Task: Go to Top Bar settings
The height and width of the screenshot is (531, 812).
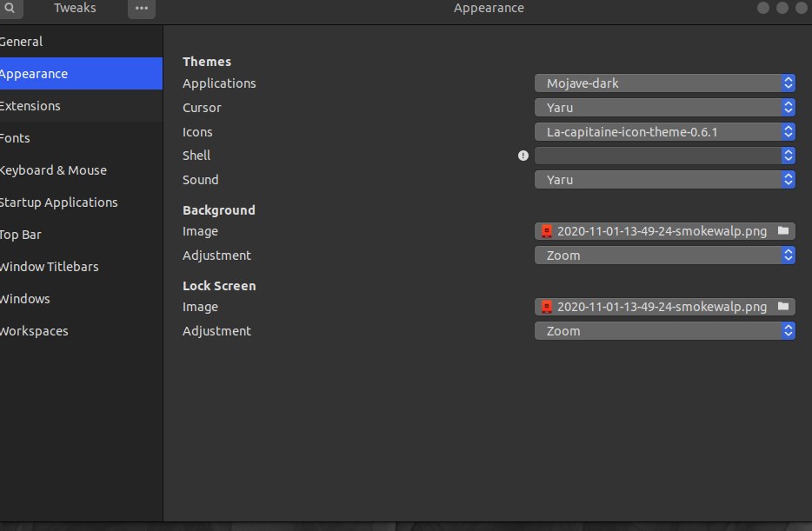Action: [x=82, y=235]
